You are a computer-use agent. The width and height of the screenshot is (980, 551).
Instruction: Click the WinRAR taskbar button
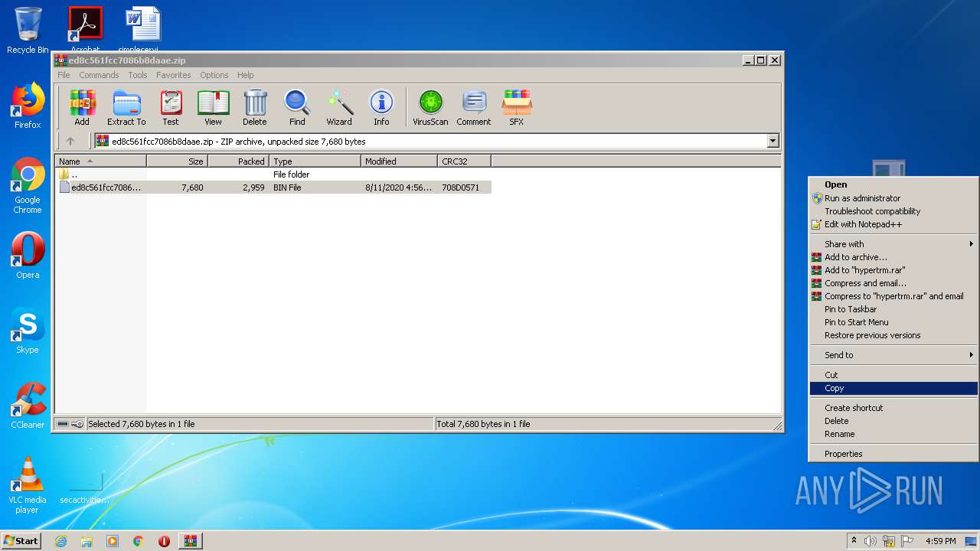coord(191,541)
